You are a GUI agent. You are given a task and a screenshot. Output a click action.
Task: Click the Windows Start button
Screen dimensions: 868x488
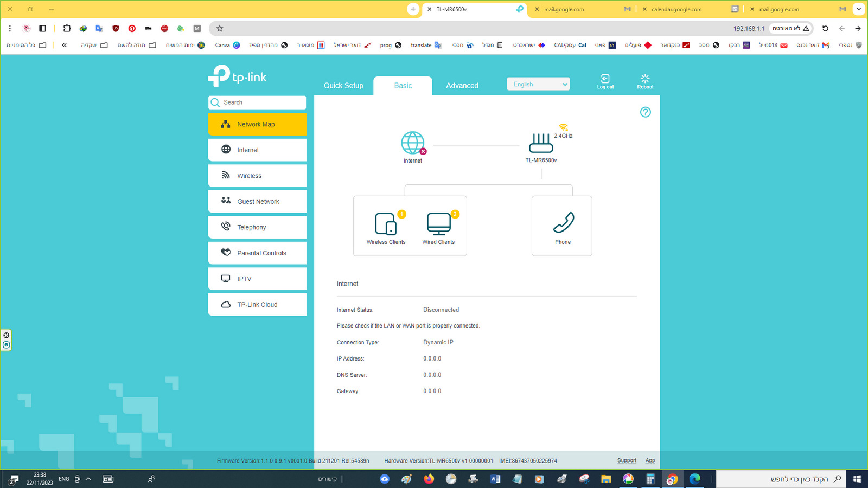tap(857, 479)
